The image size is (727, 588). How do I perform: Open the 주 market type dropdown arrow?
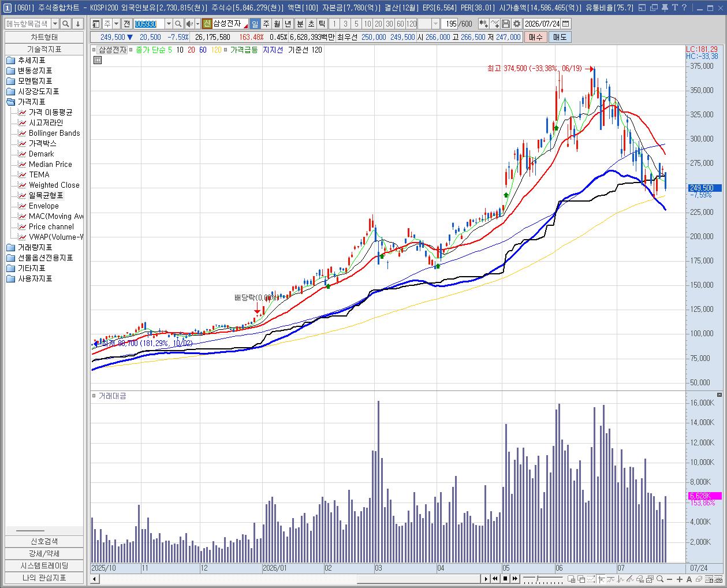[116, 24]
